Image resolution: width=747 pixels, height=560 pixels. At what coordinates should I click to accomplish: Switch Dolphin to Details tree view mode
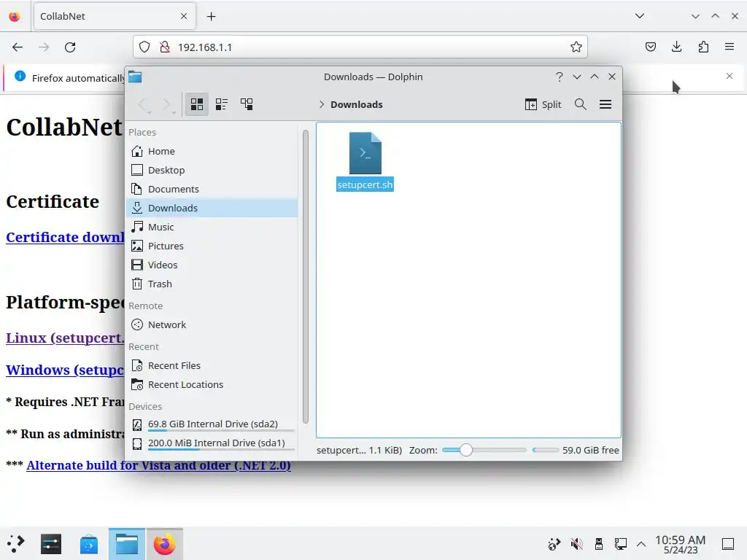(247, 104)
